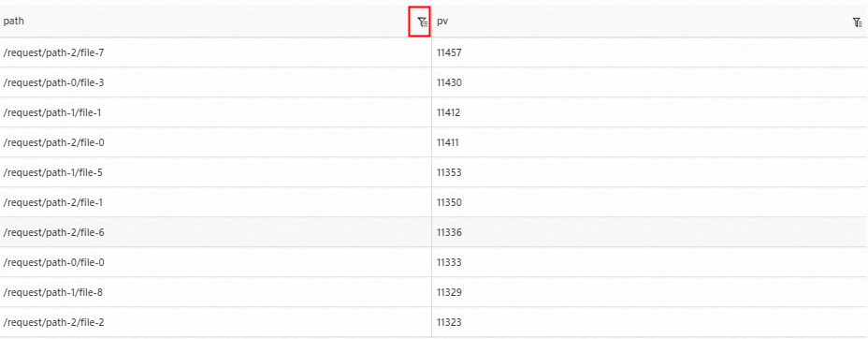Select the /request/path-2/file-0 cell
Screen dimensions: 868x339
point(216,142)
